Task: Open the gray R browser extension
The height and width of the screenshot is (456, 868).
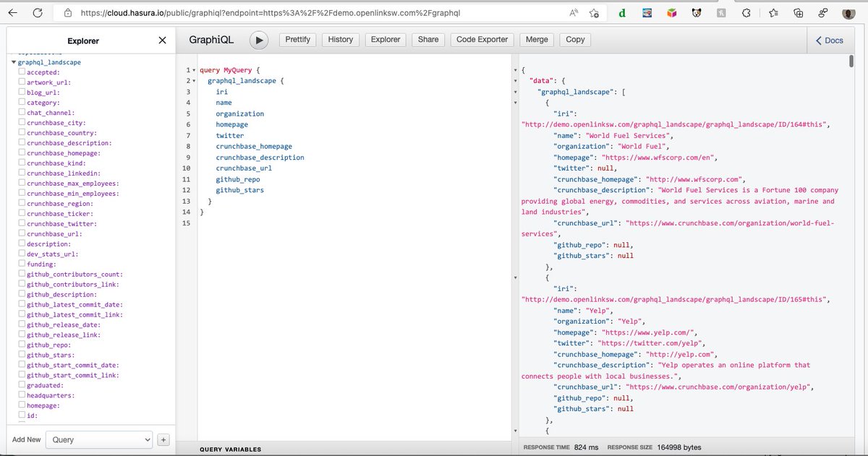Action: [721, 13]
